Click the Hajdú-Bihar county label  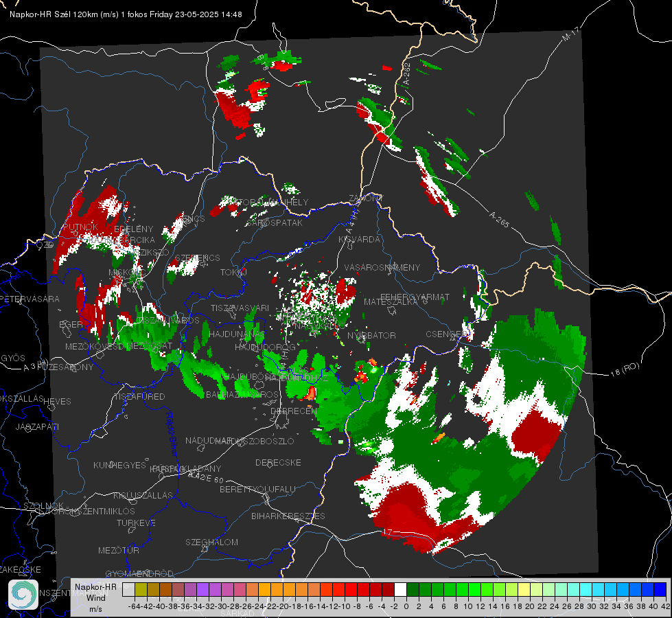point(172,433)
